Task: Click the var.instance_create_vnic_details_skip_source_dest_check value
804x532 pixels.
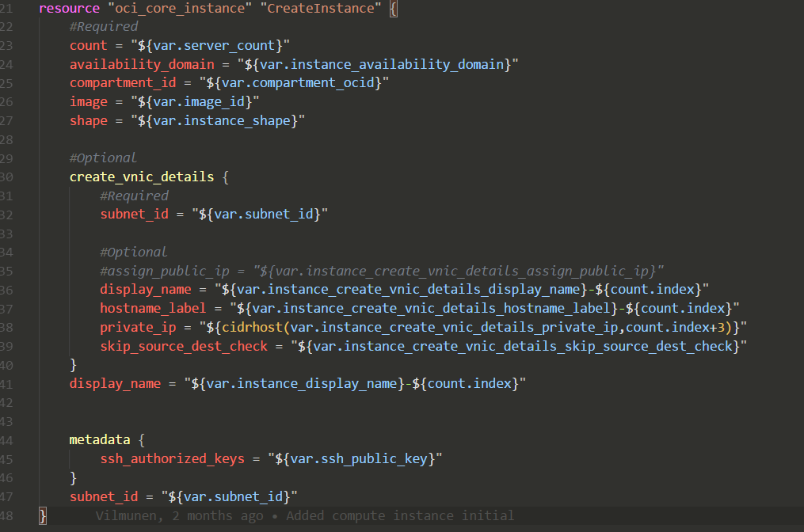Action: coord(523,346)
